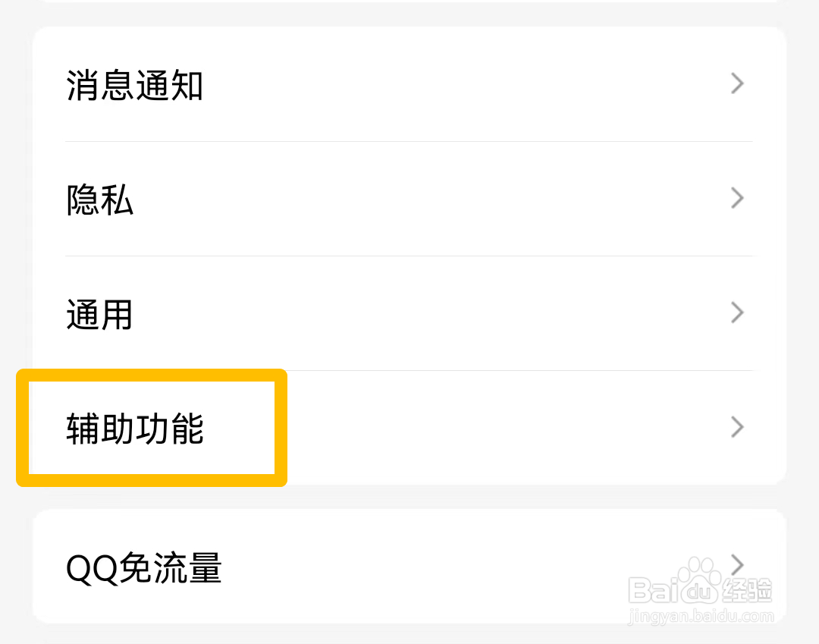Click the 经验 text in watermark
Screen dimensions: 819x644
point(746,590)
